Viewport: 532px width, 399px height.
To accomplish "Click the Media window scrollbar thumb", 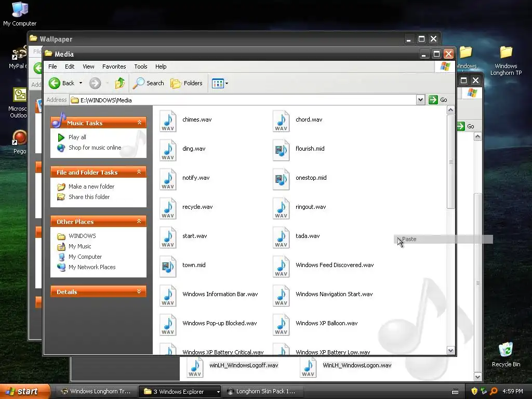I will pos(450,162).
